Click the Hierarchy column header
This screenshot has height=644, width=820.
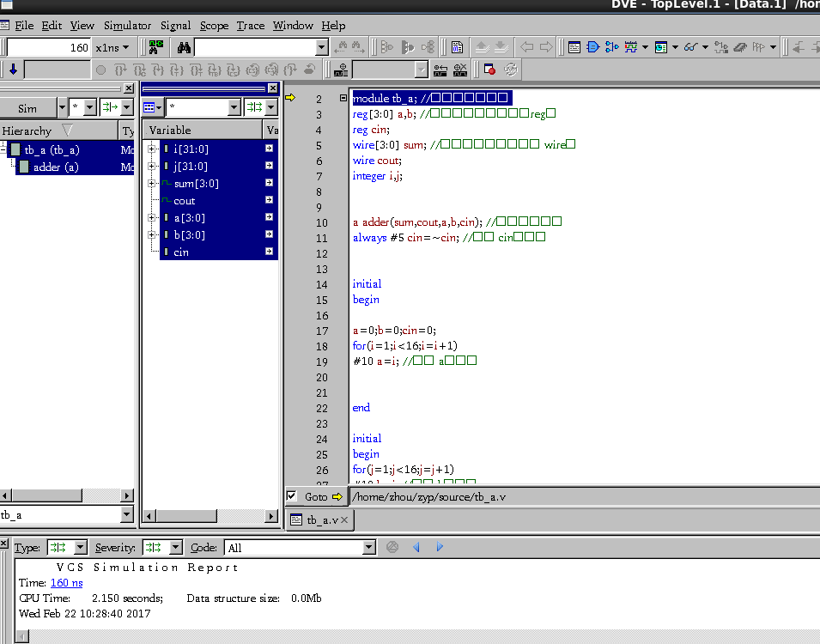(58, 131)
